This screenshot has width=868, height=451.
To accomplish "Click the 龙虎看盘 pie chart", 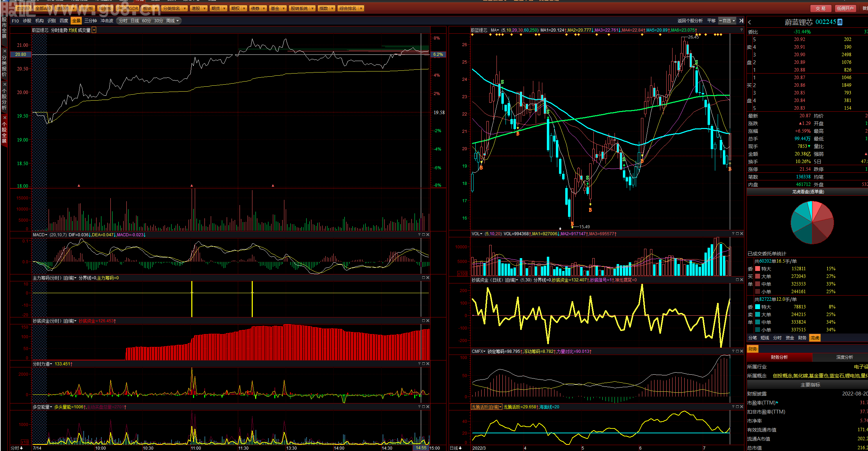I will [x=812, y=222].
